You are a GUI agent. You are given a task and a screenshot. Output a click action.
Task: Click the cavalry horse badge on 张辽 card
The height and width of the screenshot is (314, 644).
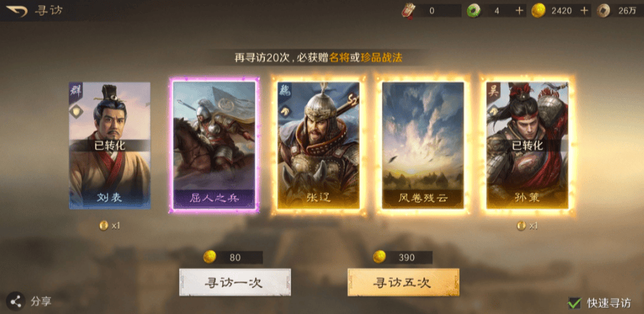click(x=284, y=110)
